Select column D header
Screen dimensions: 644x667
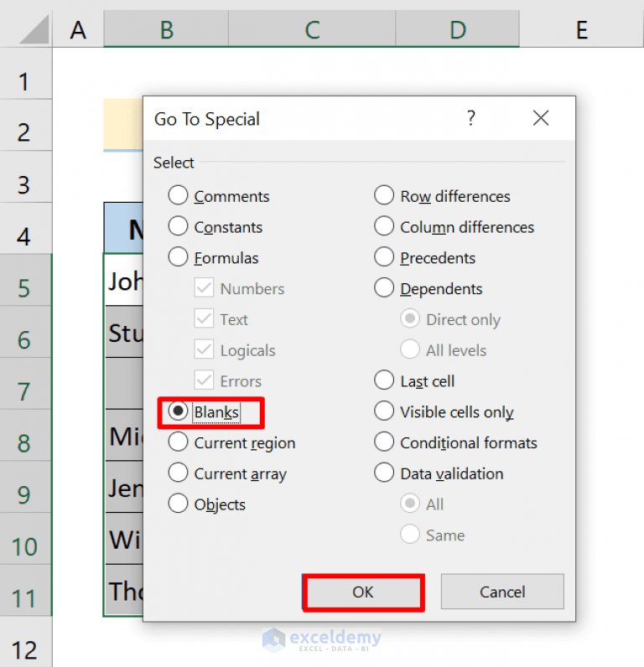[458, 29]
